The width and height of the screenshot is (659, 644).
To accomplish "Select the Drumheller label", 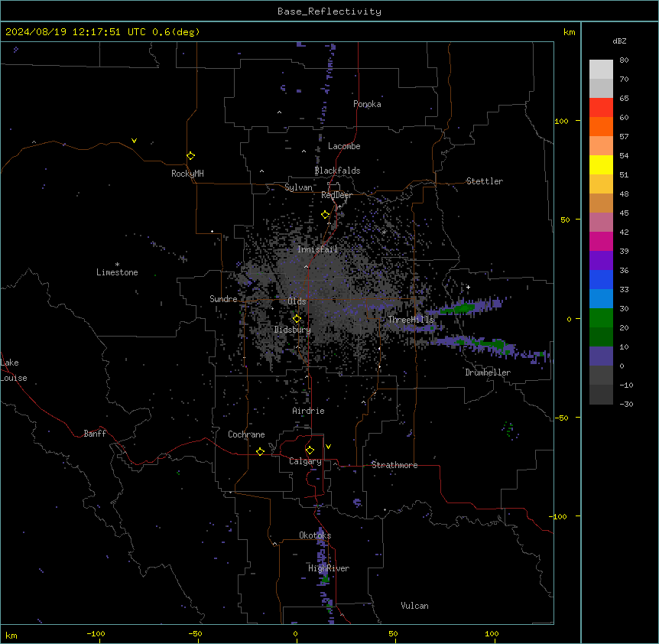I will 488,372.
